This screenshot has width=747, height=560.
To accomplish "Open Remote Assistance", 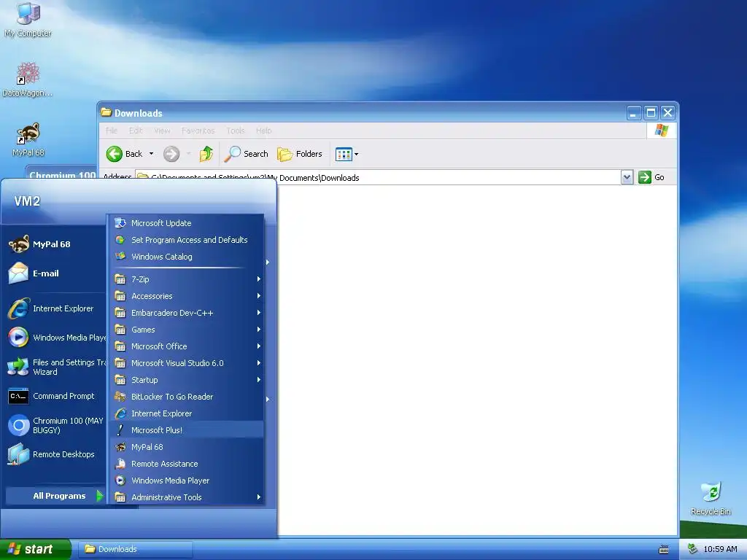I will point(187,464).
